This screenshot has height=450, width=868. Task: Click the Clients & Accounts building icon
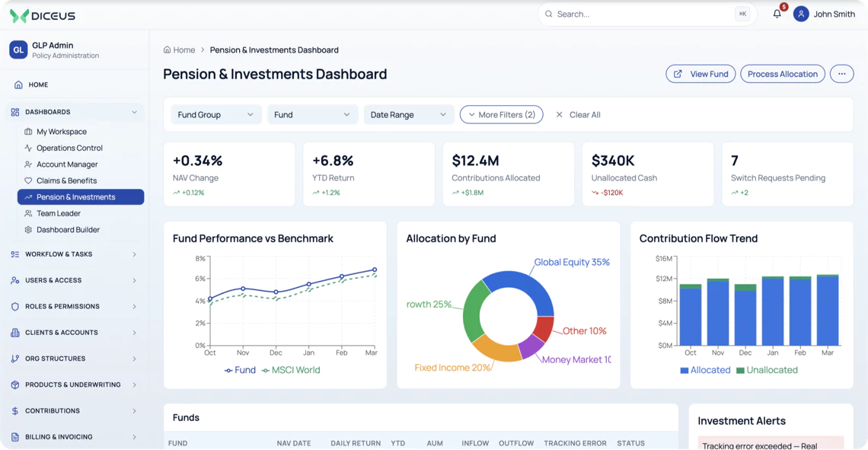[15, 333]
